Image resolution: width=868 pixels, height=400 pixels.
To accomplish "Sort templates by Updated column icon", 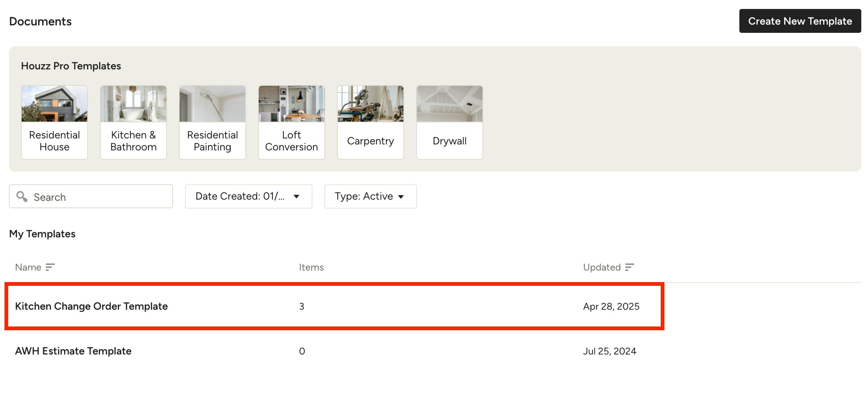I will (629, 267).
